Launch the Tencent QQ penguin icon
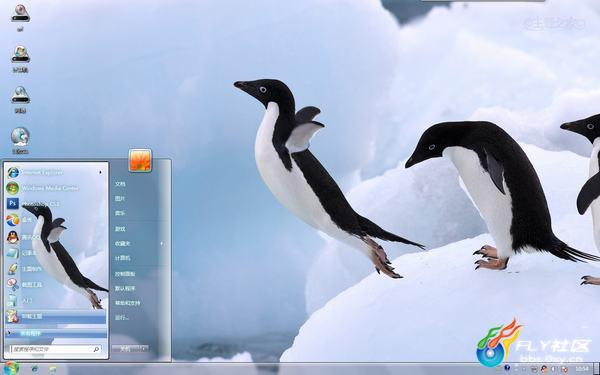The width and height of the screenshot is (600, 375). point(13,237)
